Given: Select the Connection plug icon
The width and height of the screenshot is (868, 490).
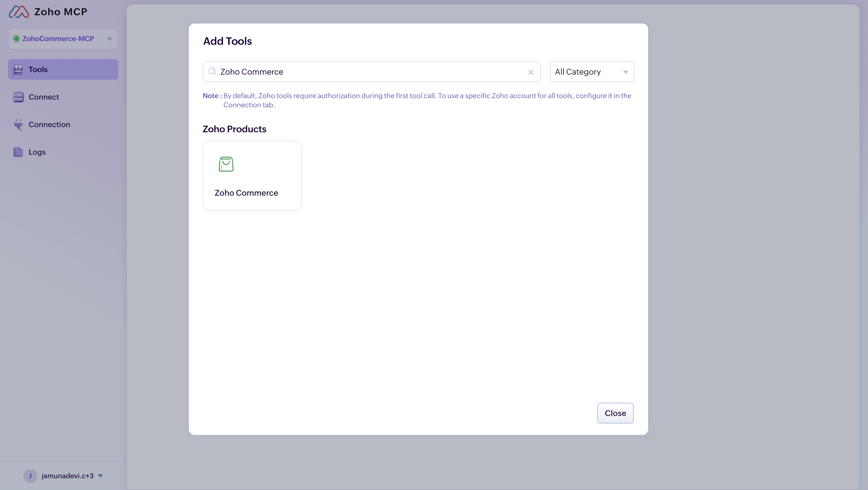Looking at the screenshot, I should pos(18,124).
